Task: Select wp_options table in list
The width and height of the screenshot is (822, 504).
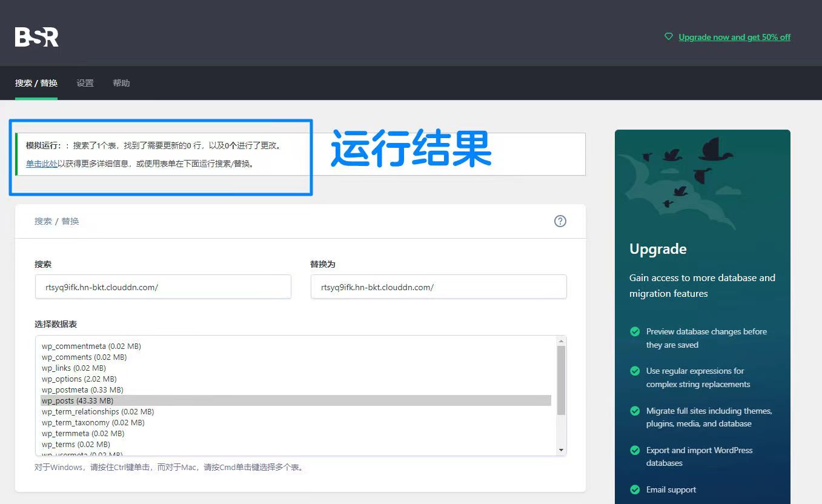Action: point(79,379)
